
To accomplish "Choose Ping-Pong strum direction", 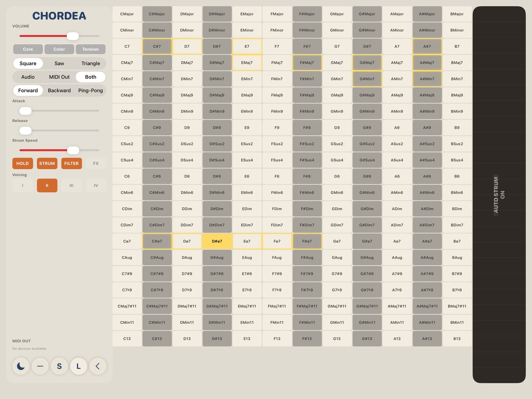I will coord(90,90).
